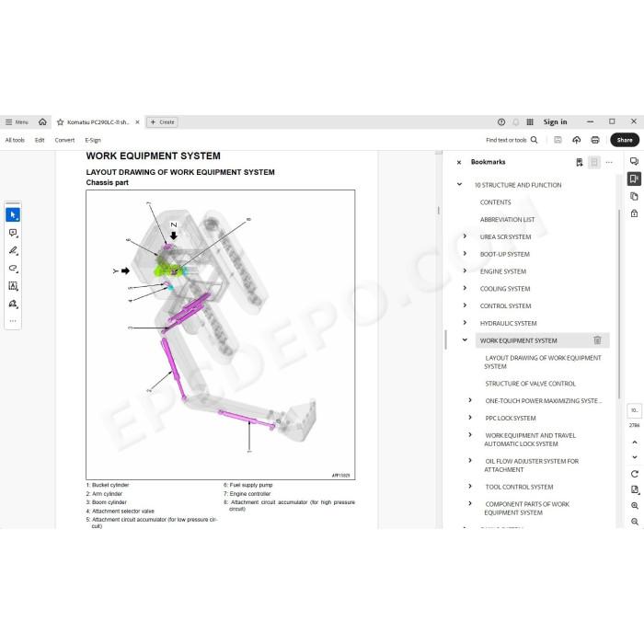
Task: Open more tools ellipsis in quick toolbar
Action: coord(13,321)
